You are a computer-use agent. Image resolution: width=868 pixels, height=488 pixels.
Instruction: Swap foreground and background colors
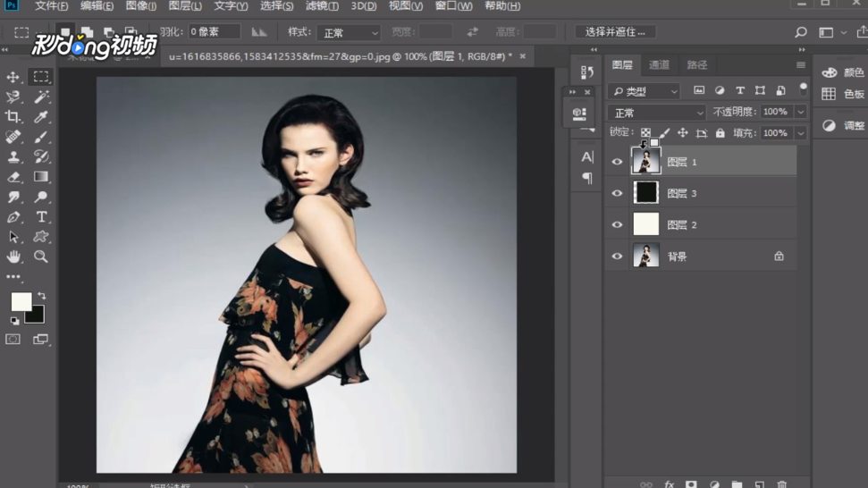(x=42, y=296)
